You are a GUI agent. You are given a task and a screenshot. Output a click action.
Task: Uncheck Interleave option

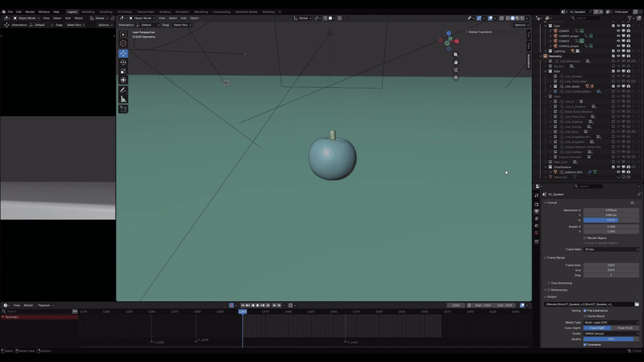click(585, 345)
